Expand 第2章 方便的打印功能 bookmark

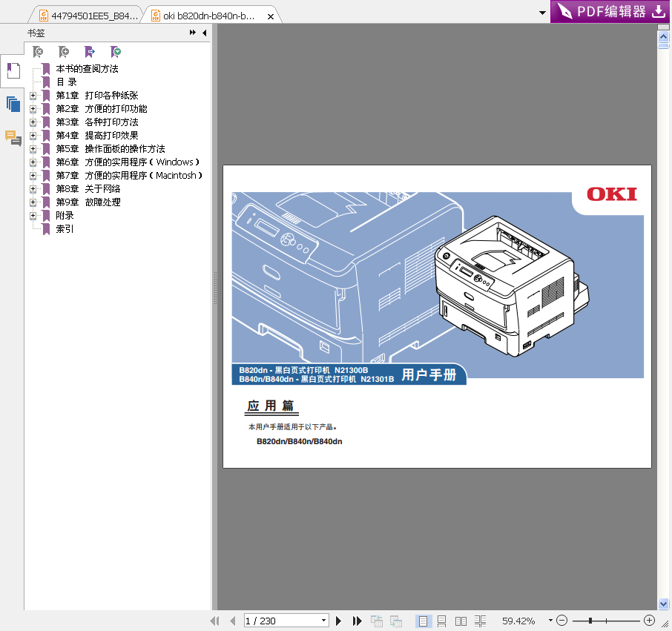click(33, 109)
